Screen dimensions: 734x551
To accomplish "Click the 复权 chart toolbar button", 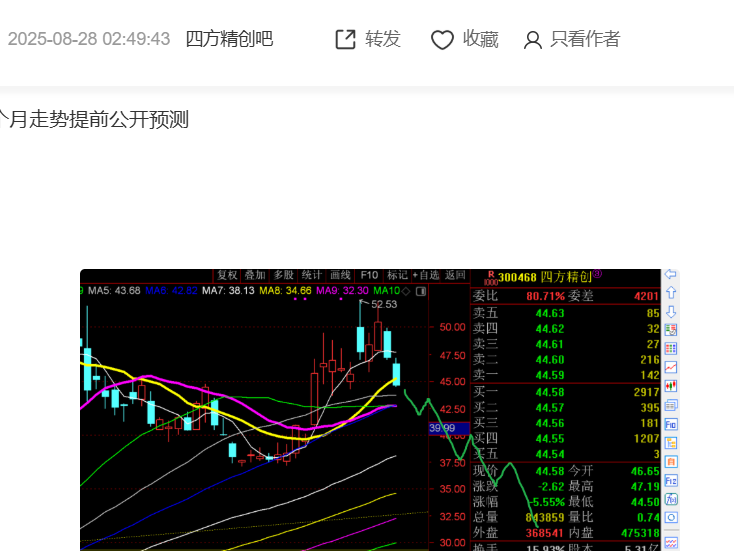I will [x=227, y=275].
